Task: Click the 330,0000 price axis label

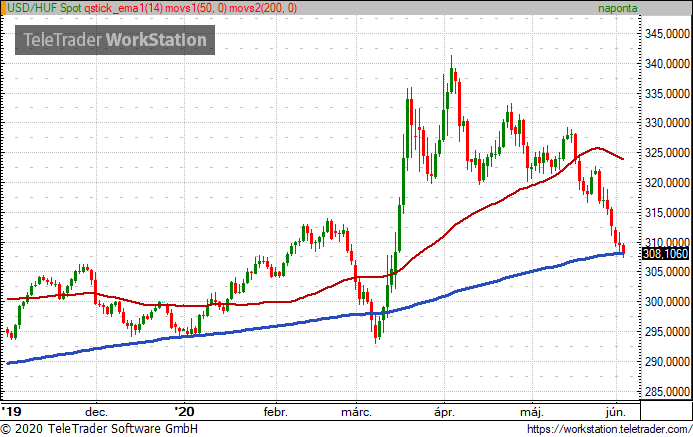Action: (x=667, y=123)
